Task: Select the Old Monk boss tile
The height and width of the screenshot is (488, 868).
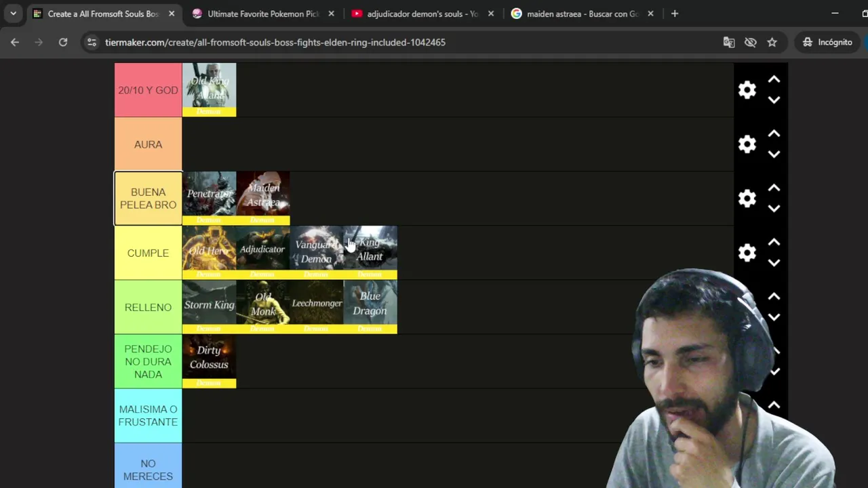Action: [x=263, y=307]
